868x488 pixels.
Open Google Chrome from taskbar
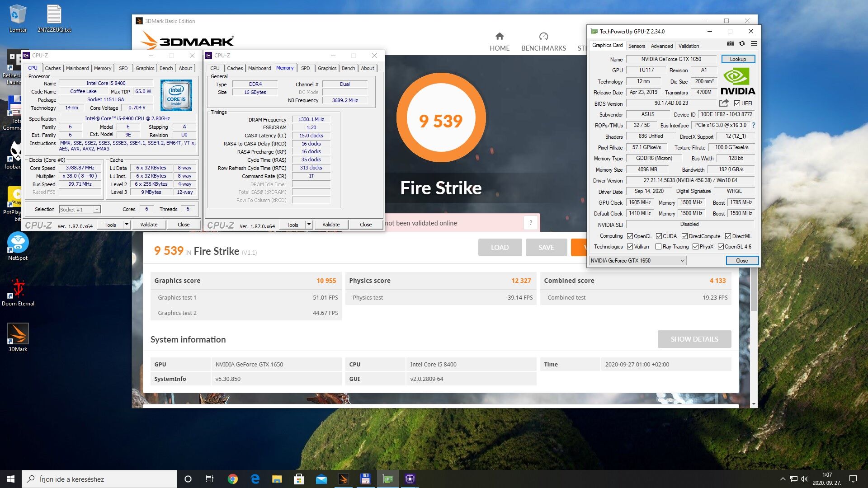pyautogui.click(x=233, y=479)
